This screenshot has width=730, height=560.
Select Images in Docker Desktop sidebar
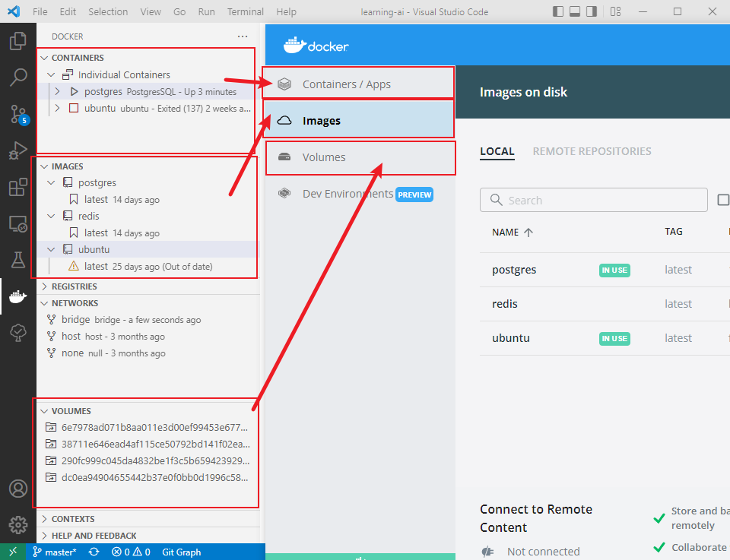click(358, 120)
